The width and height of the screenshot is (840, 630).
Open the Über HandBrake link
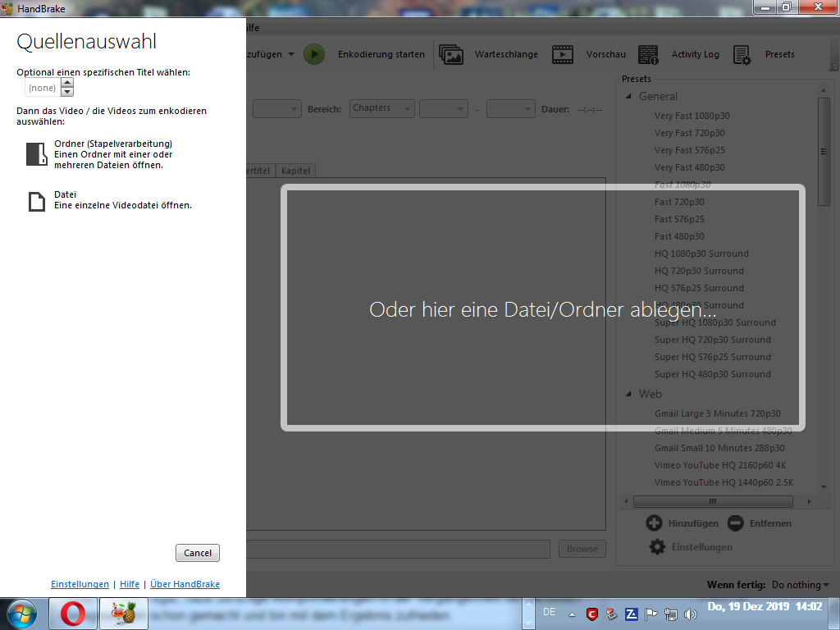tap(185, 584)
